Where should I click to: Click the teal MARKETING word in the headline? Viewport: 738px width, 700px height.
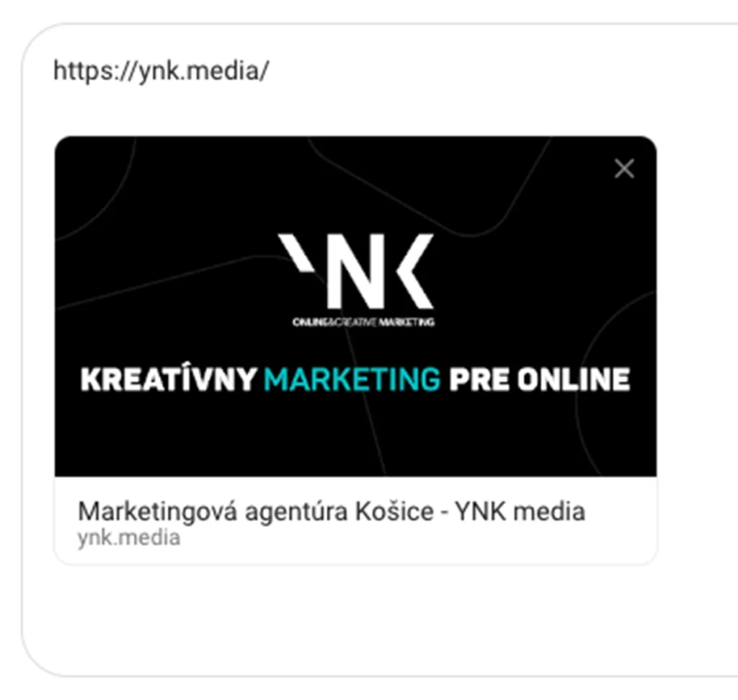coord(352,379)
